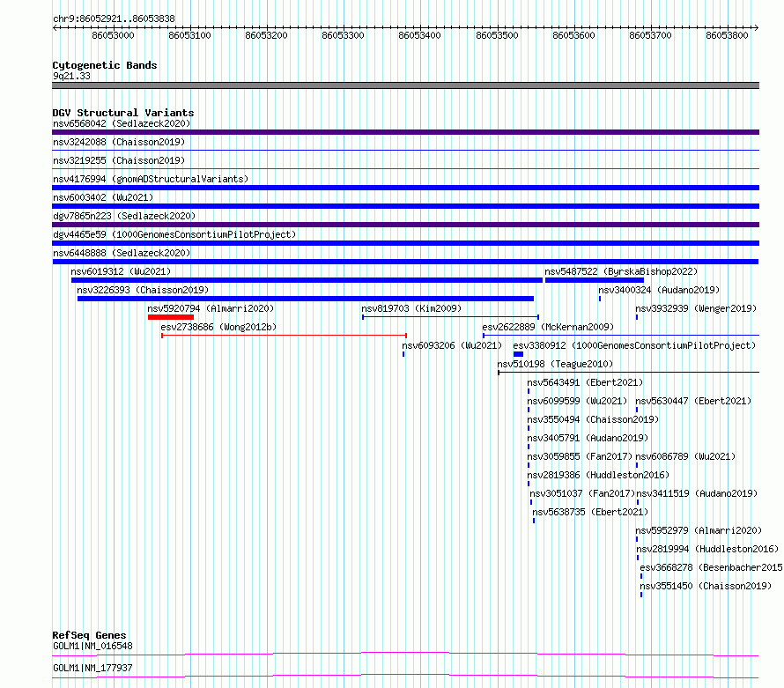The height and width of the screenshot is (688, 784).
Task: Click the nsv5920794 (Almarri2020) label
Action: 211,308
